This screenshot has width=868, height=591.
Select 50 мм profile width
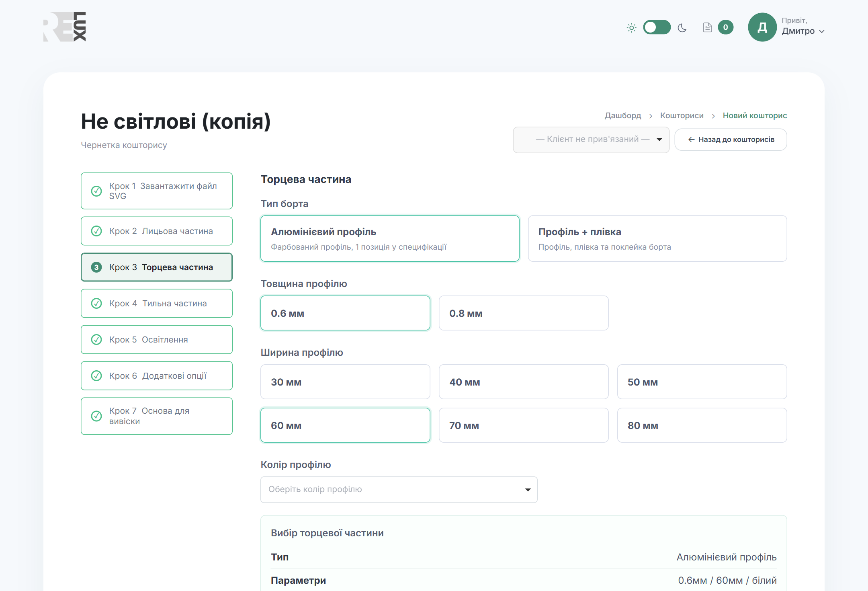[x=702, y=382]
